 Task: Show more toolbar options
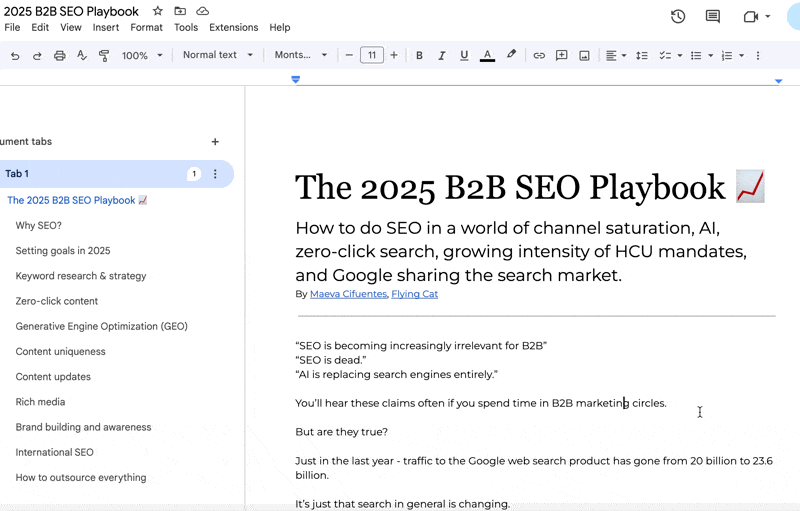[x=758, y=56]
